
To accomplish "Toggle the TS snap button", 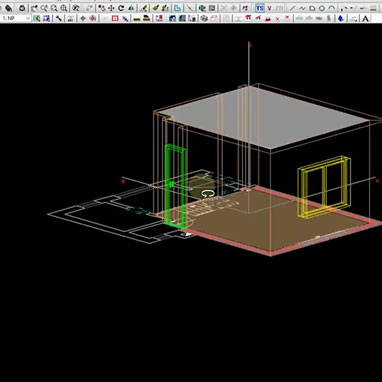I will tap(260, 8).
